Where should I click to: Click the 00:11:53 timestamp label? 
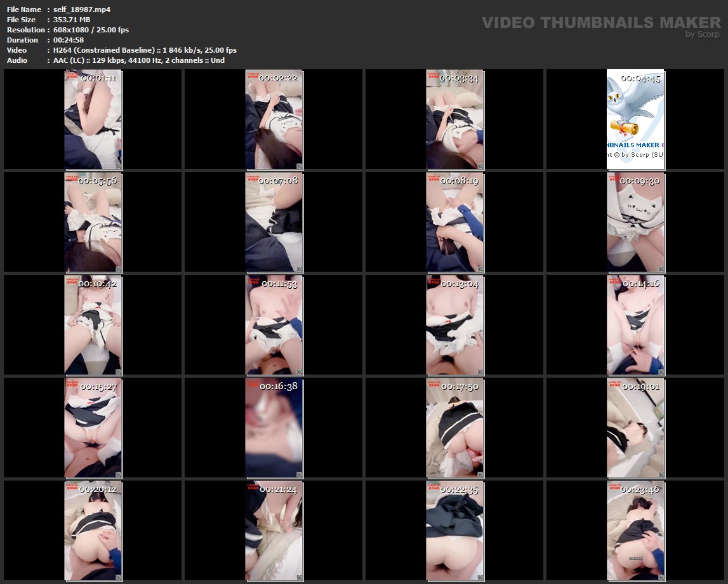(279, 284)
